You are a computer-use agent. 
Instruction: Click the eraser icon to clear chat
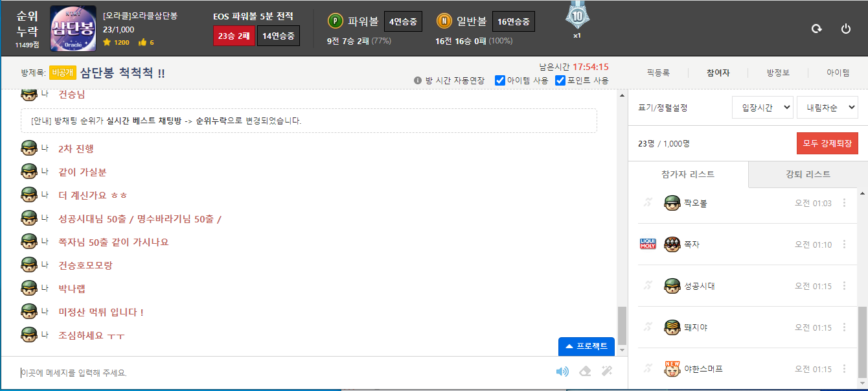tap(584, 372)
